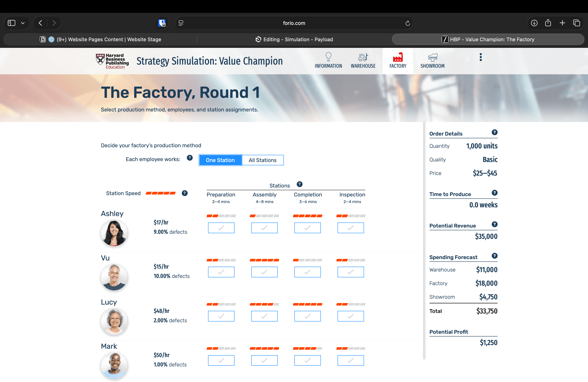Screen dimensions: 588x382
Task: Select the One Station production method
Action: coord(220,160)
